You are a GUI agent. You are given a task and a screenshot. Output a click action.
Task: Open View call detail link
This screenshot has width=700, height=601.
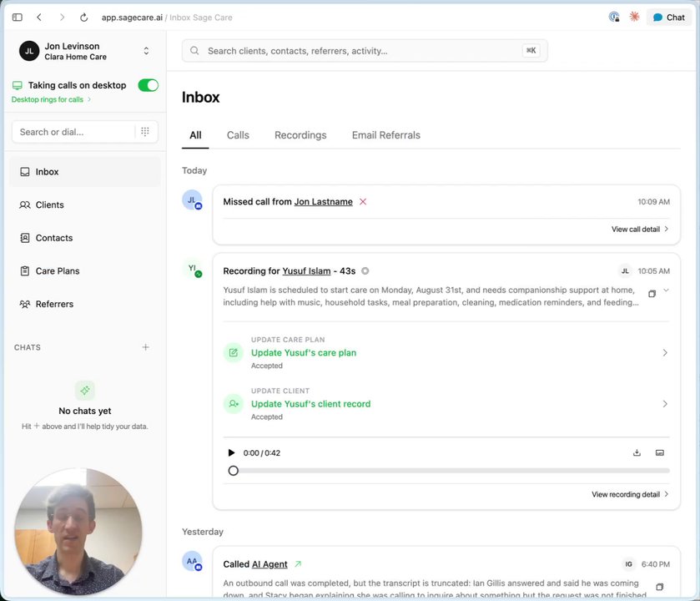coord(640,229)
